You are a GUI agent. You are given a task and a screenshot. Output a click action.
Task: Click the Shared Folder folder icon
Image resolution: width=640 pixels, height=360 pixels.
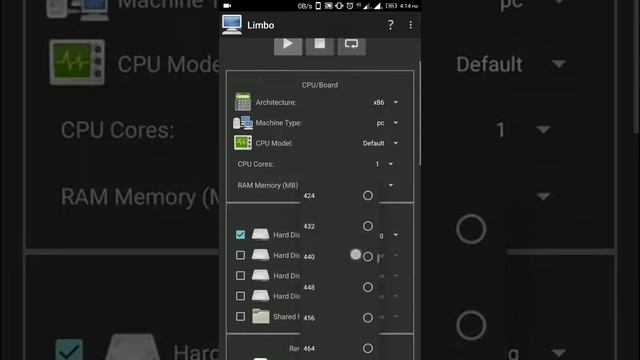[260, 316]
